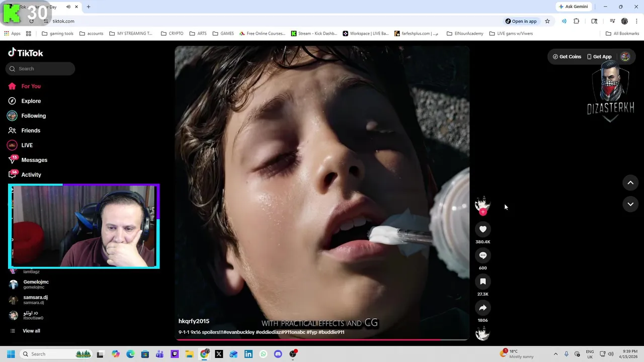Open Twitch from the taskbar
The image size is (644, 362).
point(175,354)
